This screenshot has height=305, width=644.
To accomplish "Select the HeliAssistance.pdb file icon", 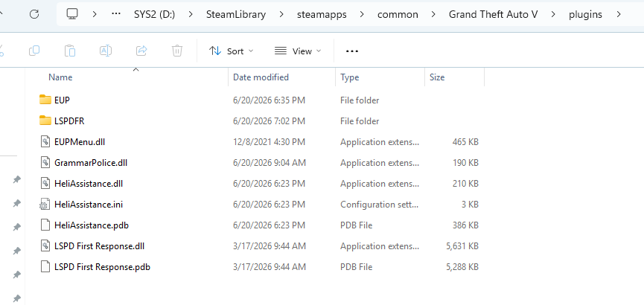I will 45,225.
